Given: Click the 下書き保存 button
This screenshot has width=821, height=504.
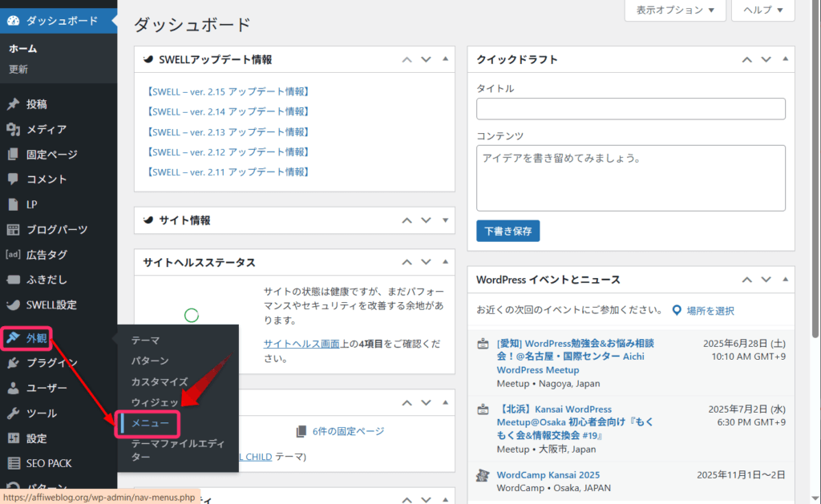Looking at the screenshot, I should pyautogui.click(x=508, y=231).
